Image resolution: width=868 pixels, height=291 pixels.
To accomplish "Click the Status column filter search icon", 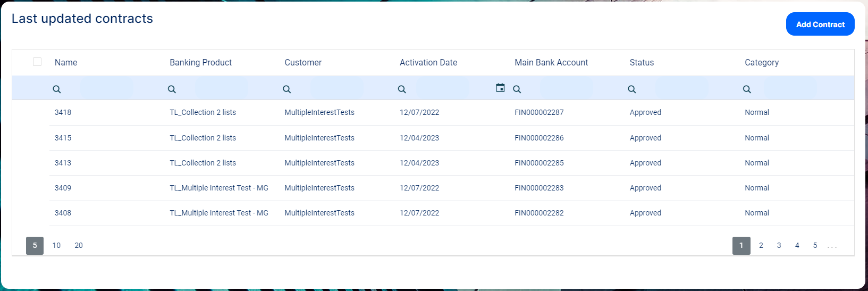I will (x=632, y=89).
